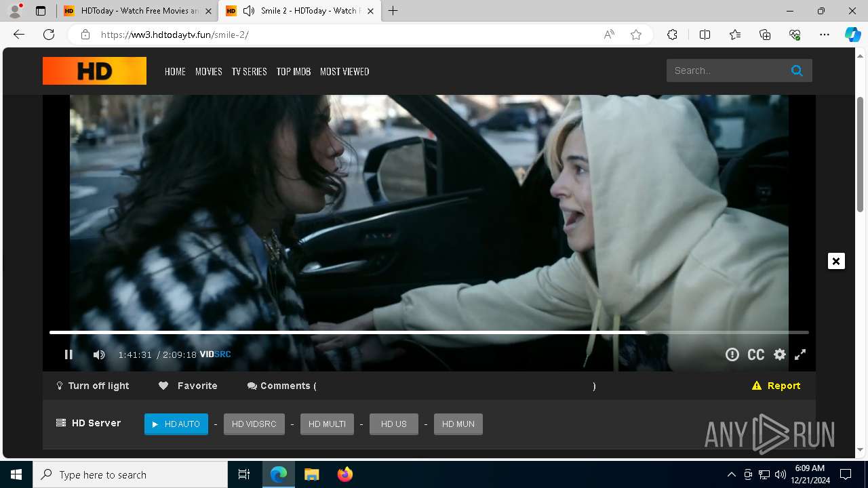Open MOST VIEWED menu item
Screen dimensions: 868x488
pyautogui.click(x=344, y=71)
